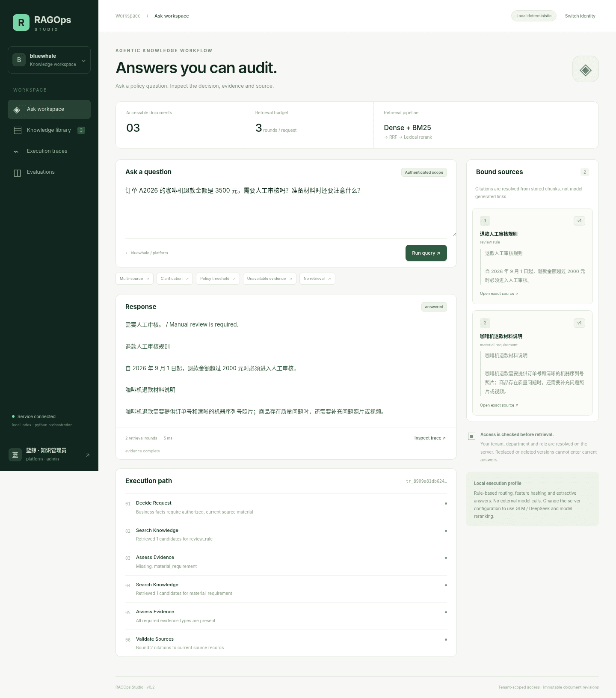Click the Dense + BM25 pipeline value
This screenshot has height=698, width=616.
(407, 128)
